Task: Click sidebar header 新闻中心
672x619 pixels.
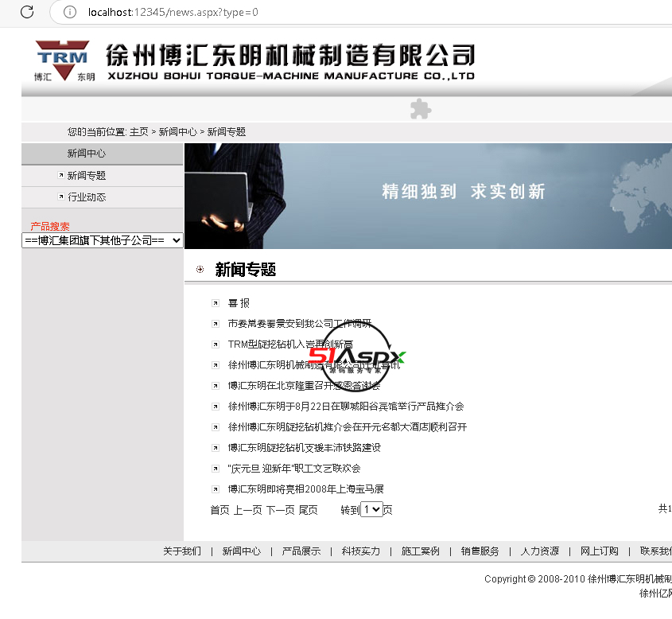Action: [x=87, y=154]
